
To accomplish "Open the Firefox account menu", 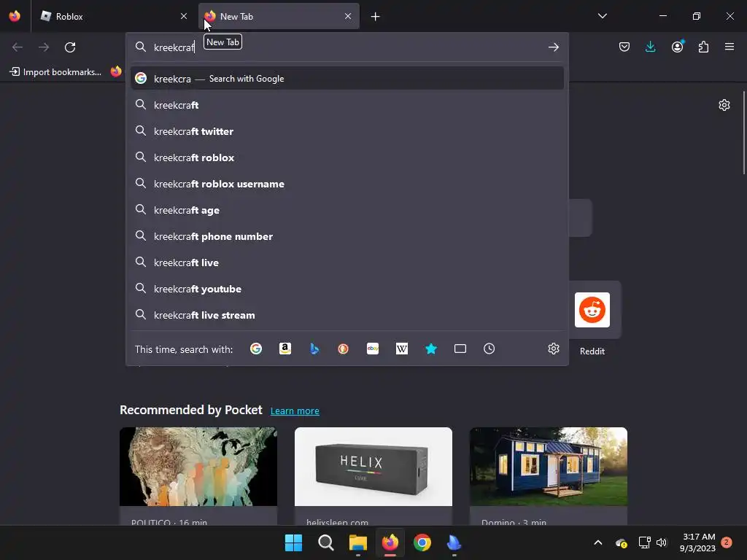I will click(x=677, y=47).
